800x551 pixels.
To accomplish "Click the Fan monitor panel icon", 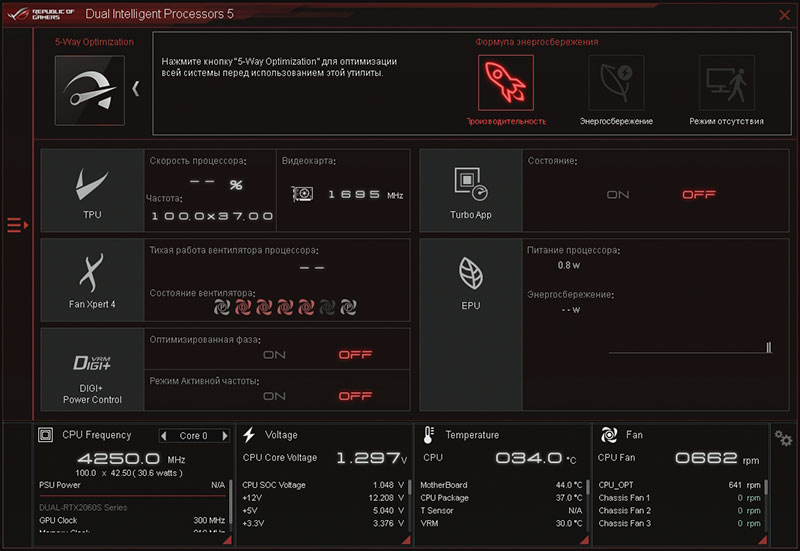I will pyautogui.click(x=609, y=435).
